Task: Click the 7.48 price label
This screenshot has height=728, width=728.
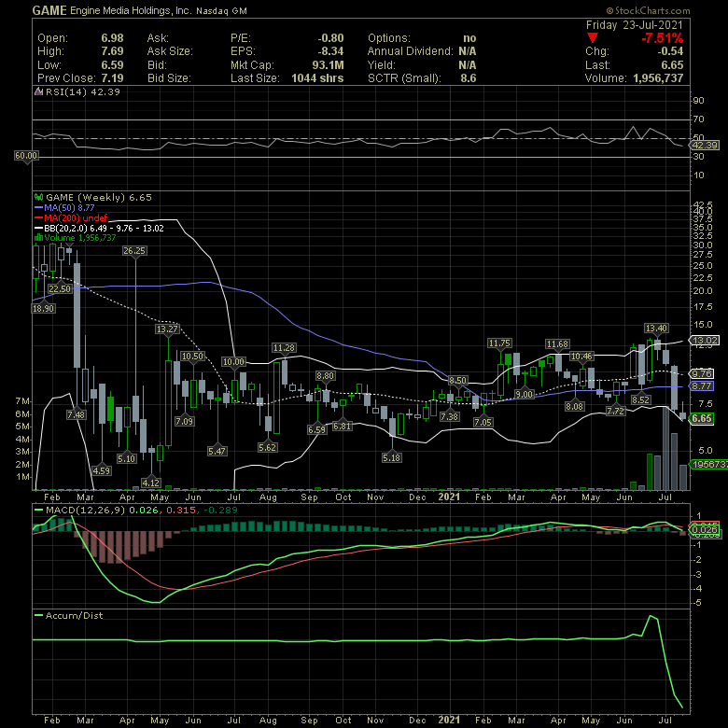Action: (x=77, y=415)
